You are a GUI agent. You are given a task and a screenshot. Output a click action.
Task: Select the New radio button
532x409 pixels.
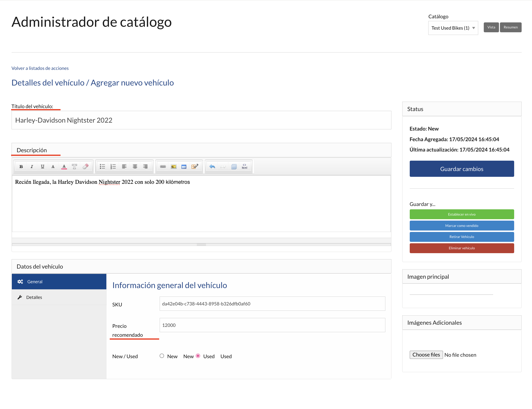point(162,356)
